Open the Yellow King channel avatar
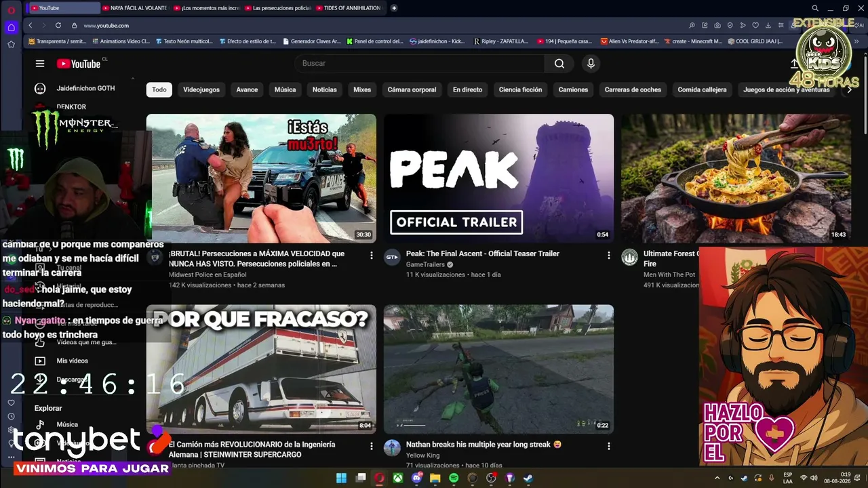The width and height of the screenshot is (868, 488). click(392, 448)
